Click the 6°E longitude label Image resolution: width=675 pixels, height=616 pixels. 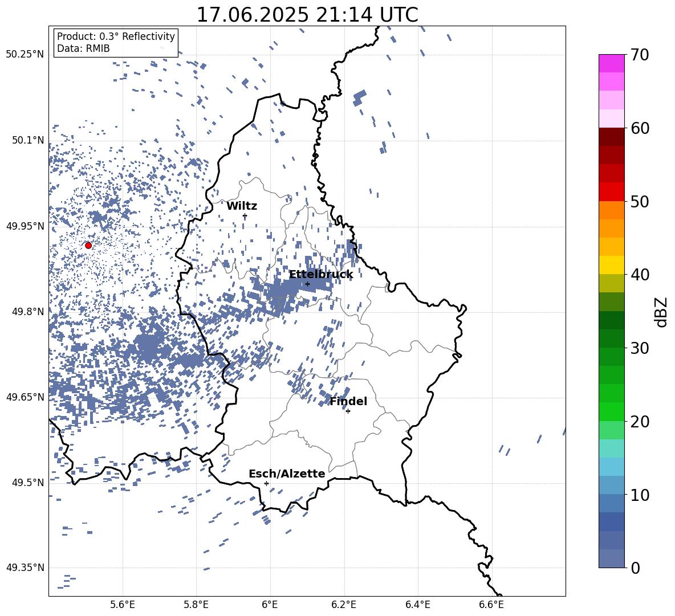pyautogui.click(x=270, y=605)
